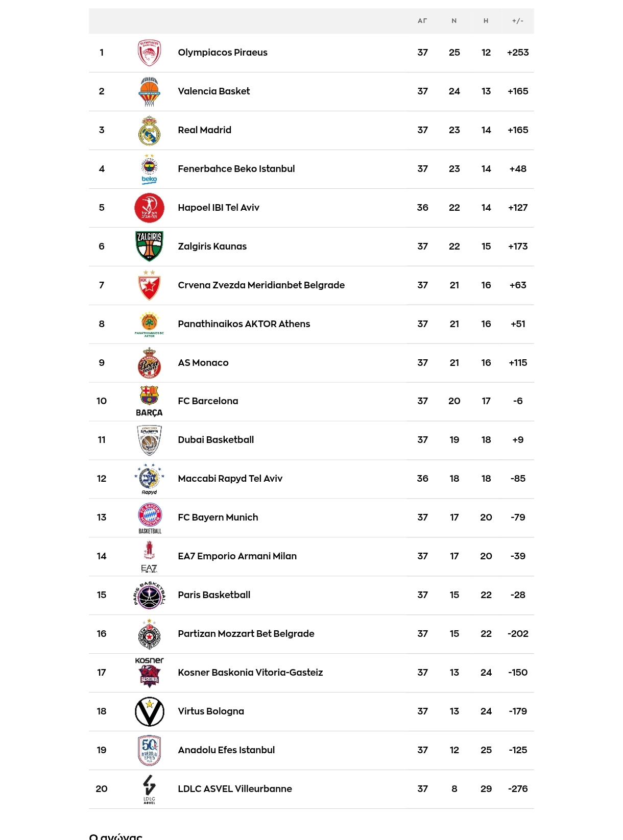Select the Dubai Basketball team name
This screenshot has height=840, width=623.
click(x=215, y=440)
